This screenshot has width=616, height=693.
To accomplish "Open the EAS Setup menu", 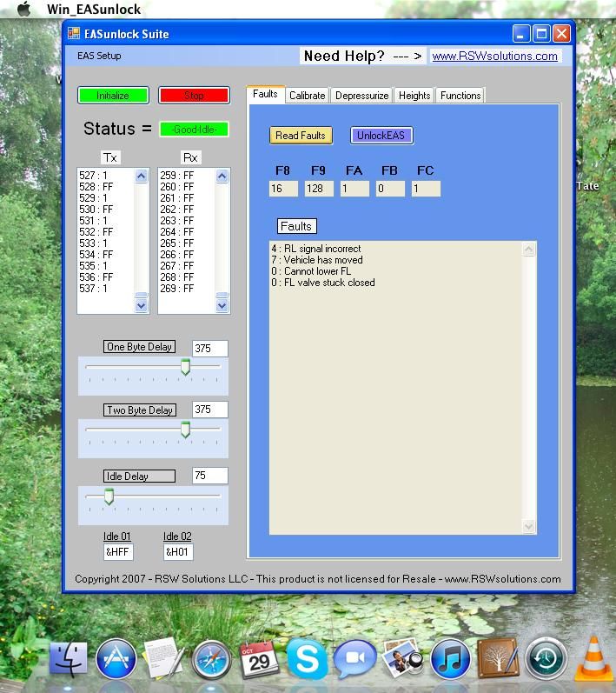I will tap(99, 56).
